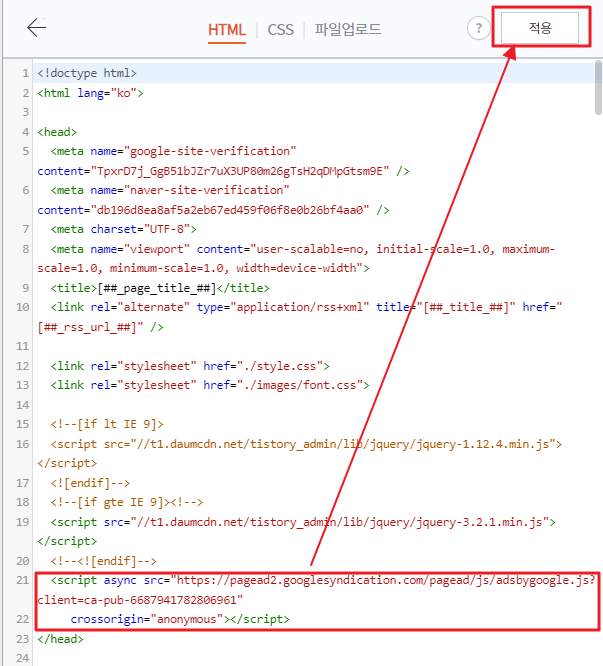This screenshot has width=603, height=666.
Task: Click the ./style.css stylesheet line
Action: click(x=190, y=366)
